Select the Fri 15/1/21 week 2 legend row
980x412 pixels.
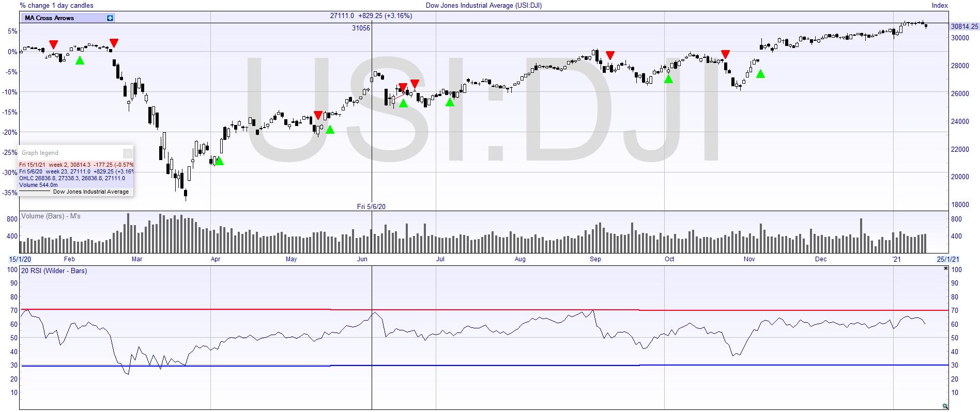(76, 165)
